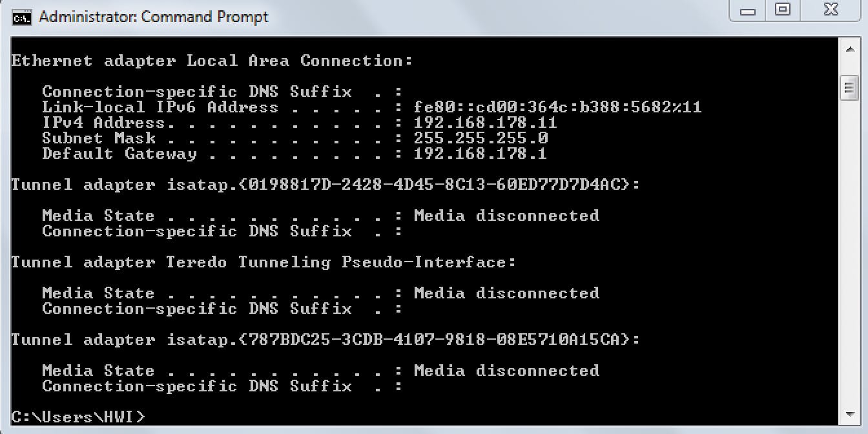The height and width of the screenshot is (434, 868).
Task: Click the subnet mask 255.255.255.0 value
Action: pyautogui.click(x=480, y=138)
